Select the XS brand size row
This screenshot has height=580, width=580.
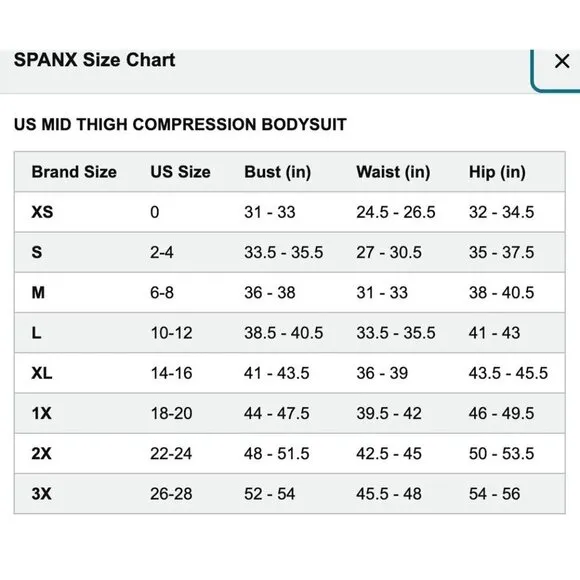(x=290, y=212)
